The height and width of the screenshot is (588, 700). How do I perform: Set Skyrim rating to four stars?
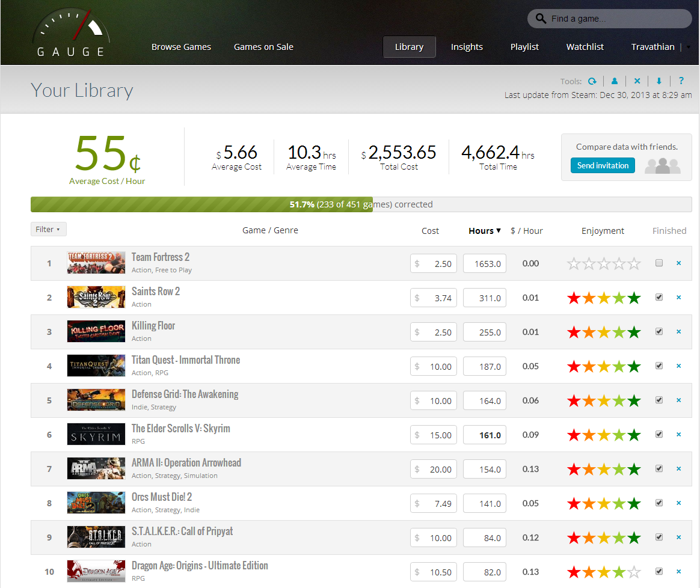619,435
